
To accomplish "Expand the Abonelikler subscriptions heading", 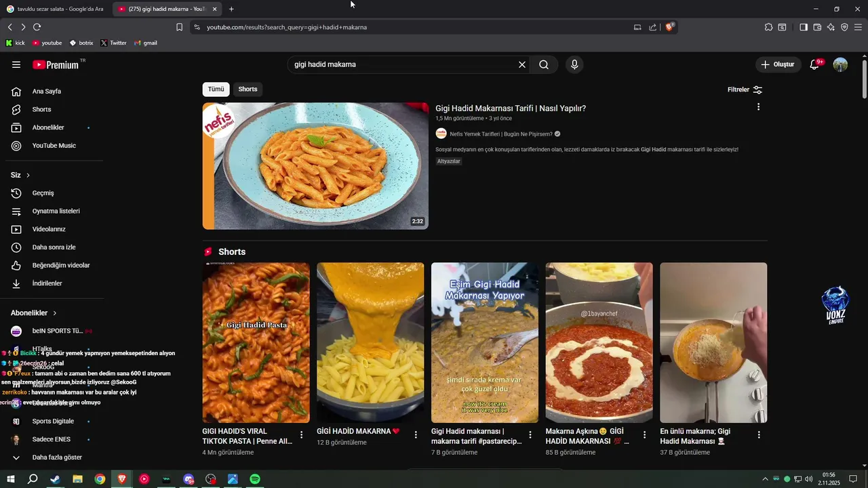I will (x=34, y=313).
